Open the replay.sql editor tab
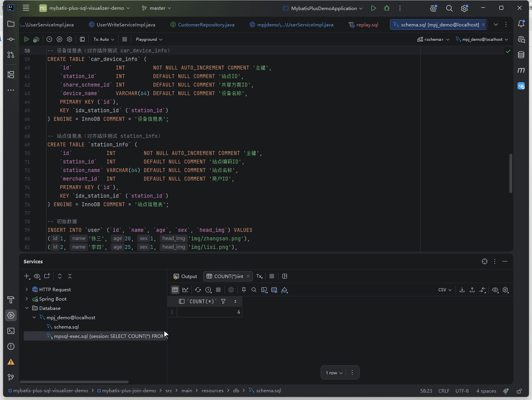The width and height of the screenshot is (532, 400). [364, 25]
